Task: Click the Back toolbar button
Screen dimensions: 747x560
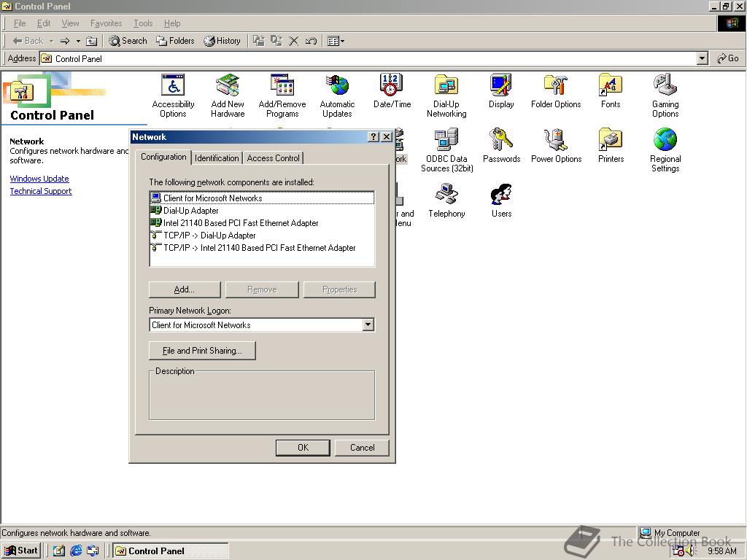Action: (28, 41)
